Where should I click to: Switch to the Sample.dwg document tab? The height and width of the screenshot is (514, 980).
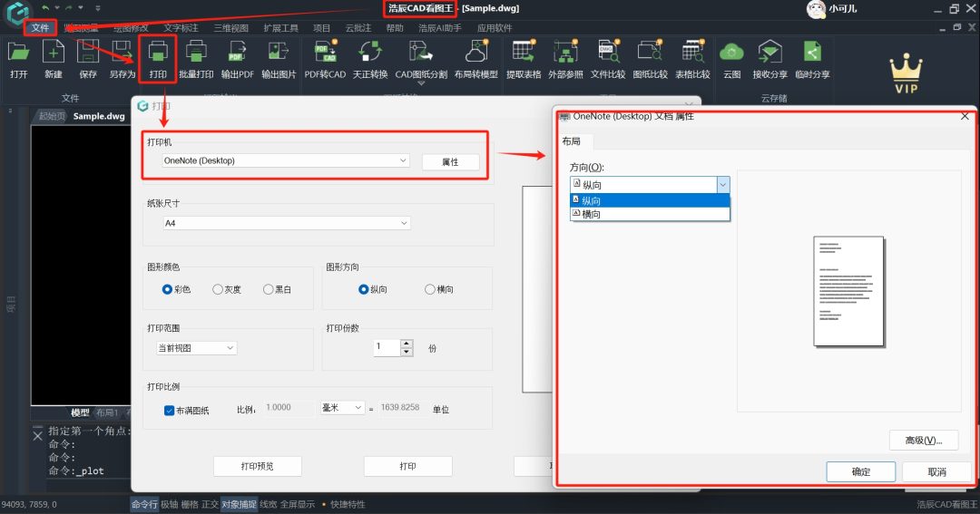pyautogui.click(x=99, y=116)
